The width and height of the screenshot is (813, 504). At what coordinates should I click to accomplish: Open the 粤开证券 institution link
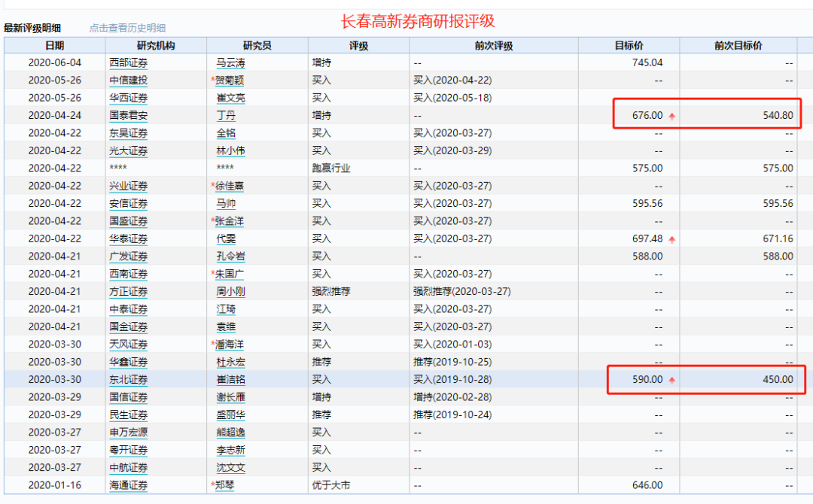point(129,450)
